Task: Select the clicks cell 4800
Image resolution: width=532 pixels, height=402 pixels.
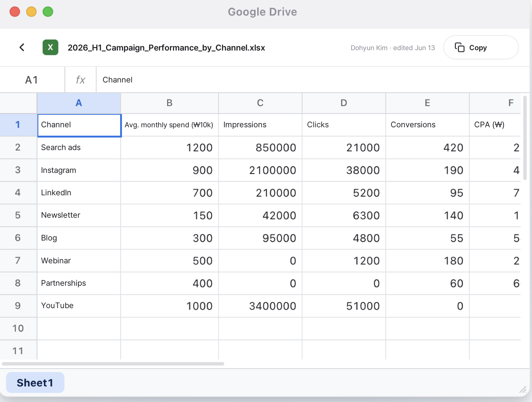Action: [x=344, y=238]
